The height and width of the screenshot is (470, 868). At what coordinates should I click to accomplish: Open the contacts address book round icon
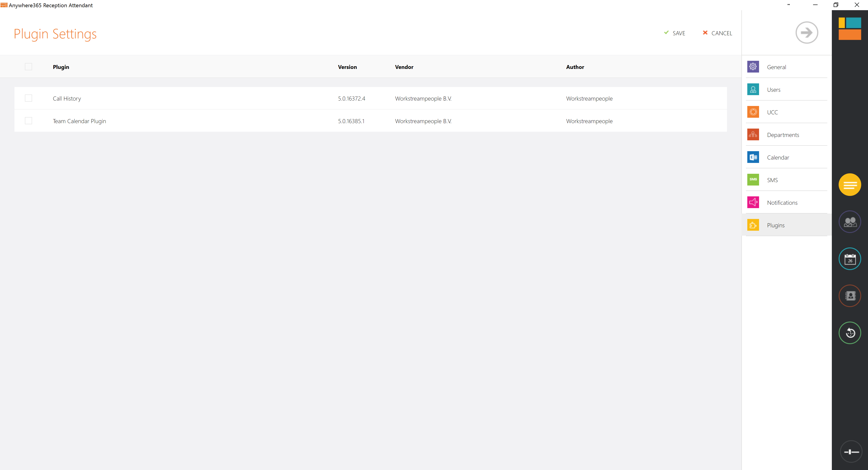point(849,296)
